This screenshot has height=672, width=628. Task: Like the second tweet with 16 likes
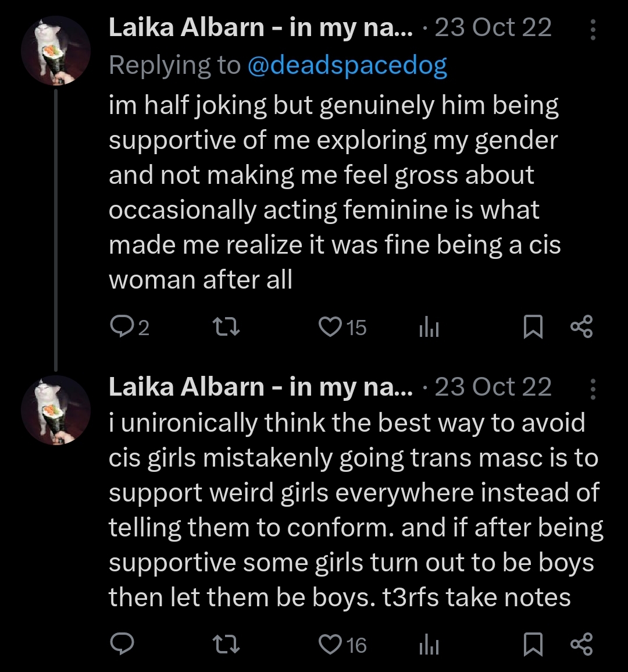[330, 643]
